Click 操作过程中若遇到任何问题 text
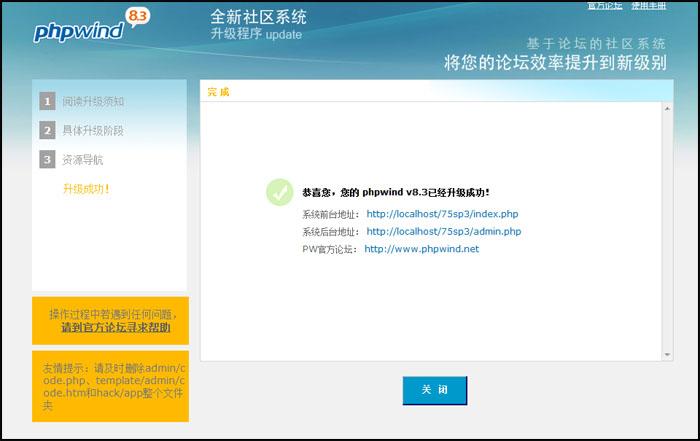Image resolution: width=700 pixels, height=441 pixels. pos(113,314)
